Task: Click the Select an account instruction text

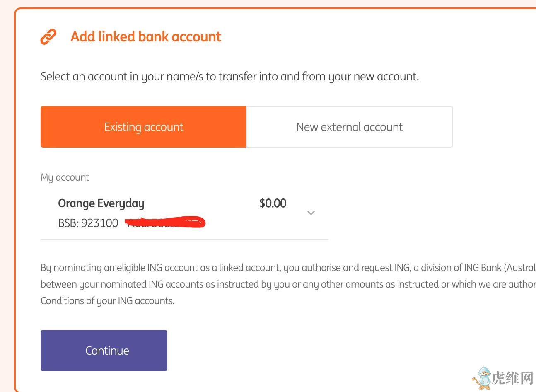Action: click(x=229, y=77)
